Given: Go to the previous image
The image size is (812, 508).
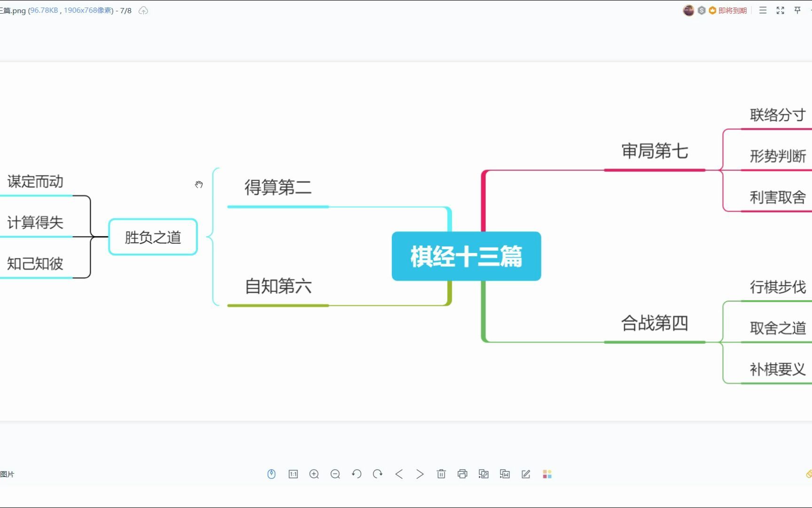Looking at the screenshot, I should [x=399, y=474].
